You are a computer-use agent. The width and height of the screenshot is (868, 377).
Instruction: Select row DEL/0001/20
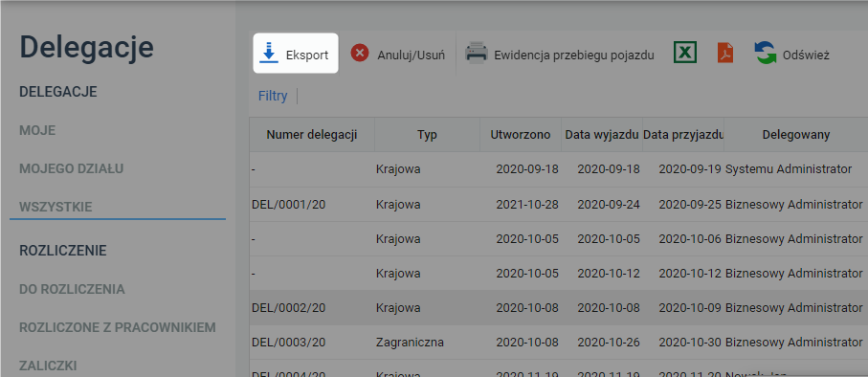tap(559, 204)
